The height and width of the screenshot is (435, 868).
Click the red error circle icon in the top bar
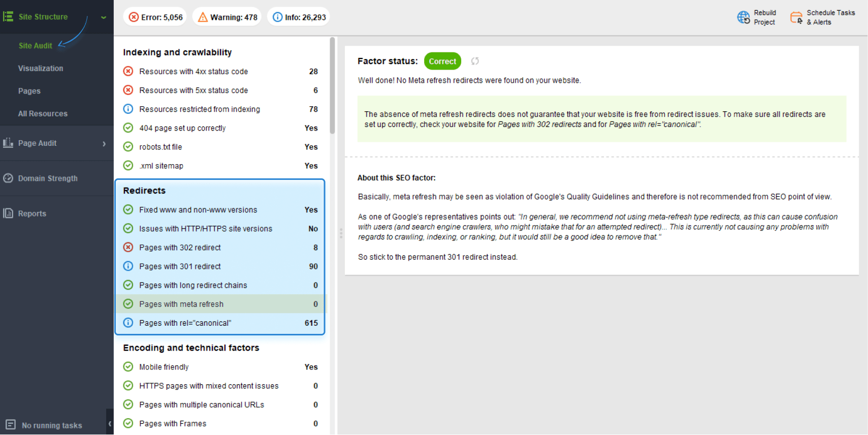click(x=134, y=17)
